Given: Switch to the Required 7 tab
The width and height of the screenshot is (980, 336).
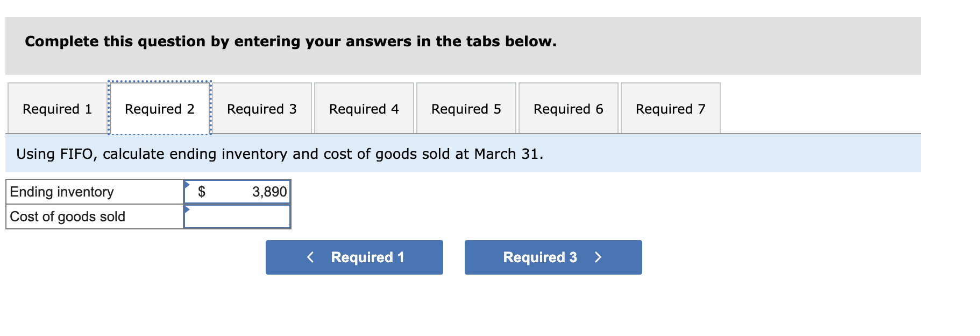Looking at the screenshot, I should 670,109.
